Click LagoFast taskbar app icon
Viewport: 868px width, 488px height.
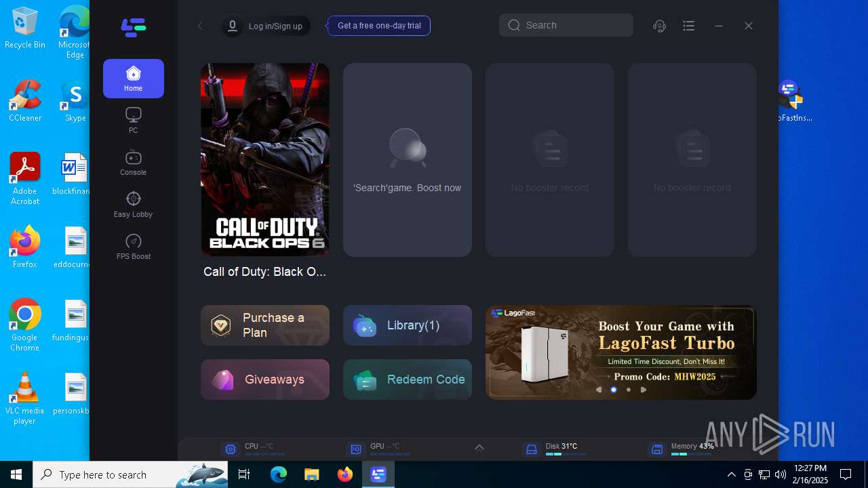[x=378, y=474]
